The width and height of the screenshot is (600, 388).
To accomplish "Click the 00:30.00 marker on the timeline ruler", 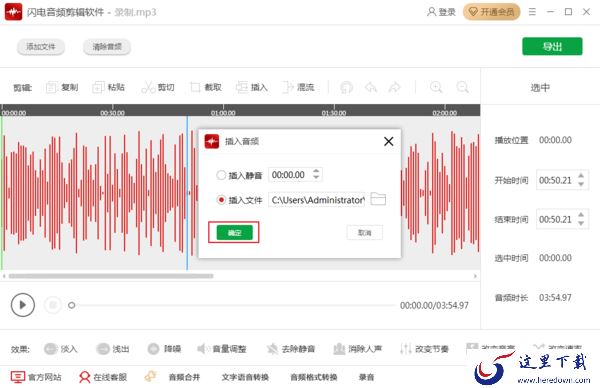I will pyautogui.click(x=112, y=113).
